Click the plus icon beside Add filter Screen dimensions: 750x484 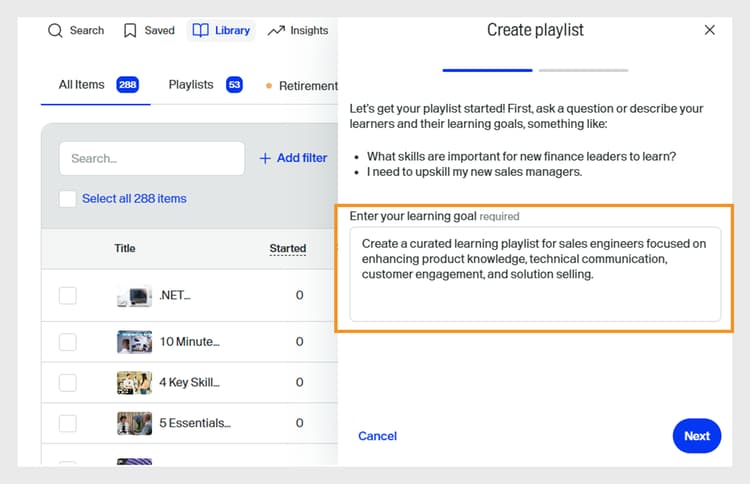pos(265,158)
